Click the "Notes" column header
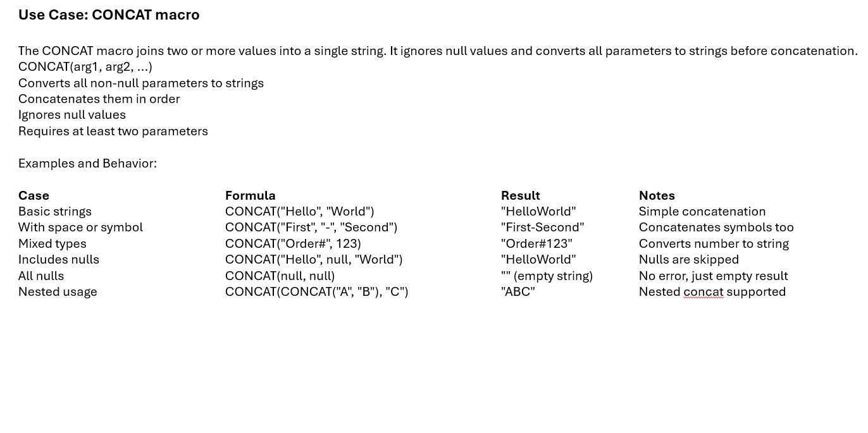This screenshot has width=868, height=433. tap(657, 195)
